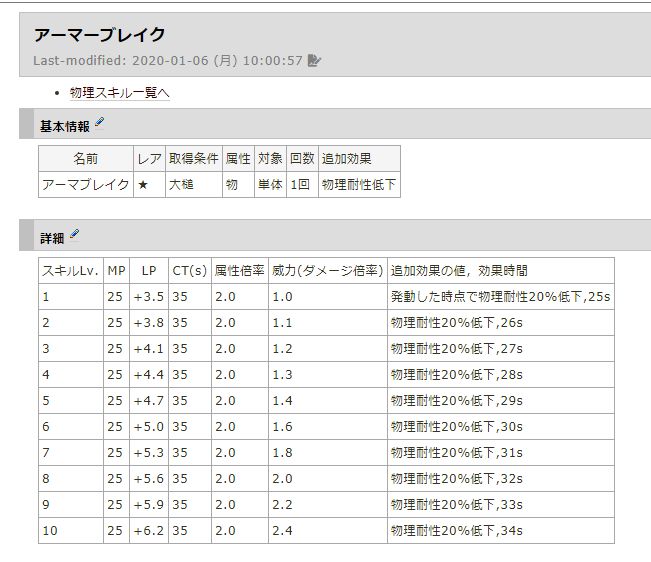Click the 威力(ダメージ倍率) column header
651x562 pixels.
tap(328, 271)
